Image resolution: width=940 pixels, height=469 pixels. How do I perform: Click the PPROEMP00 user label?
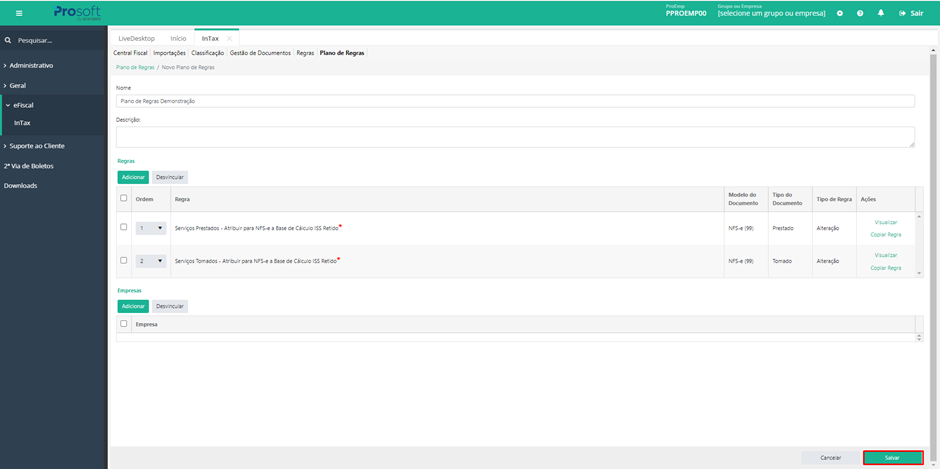point(686,13)
